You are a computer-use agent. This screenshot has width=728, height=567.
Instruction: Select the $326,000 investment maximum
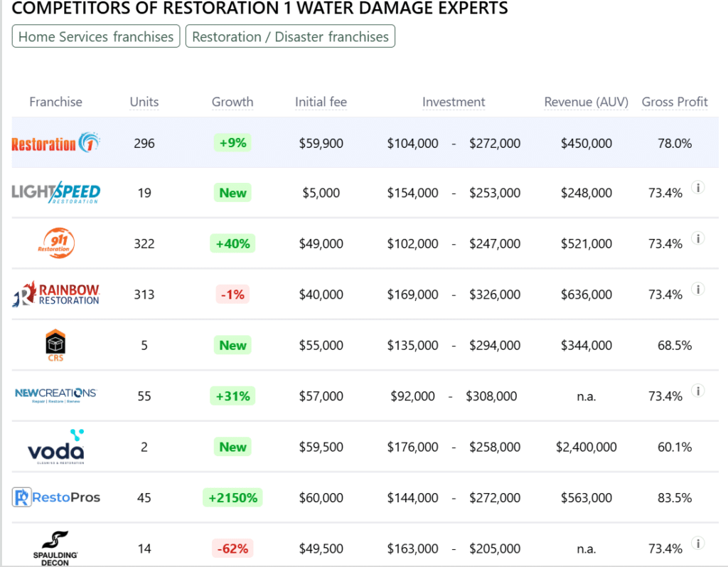point(495,295)
